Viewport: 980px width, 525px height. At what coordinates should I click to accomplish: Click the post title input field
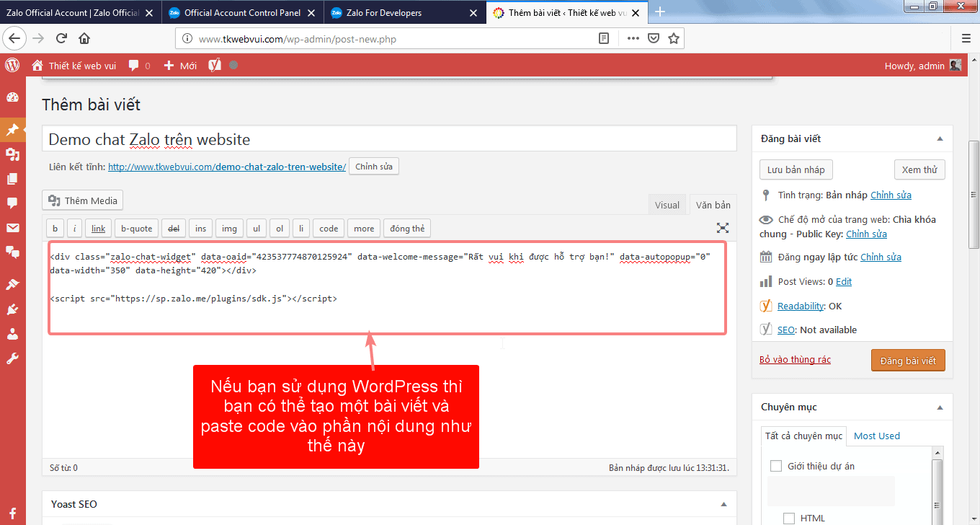(x=389, y=138)
